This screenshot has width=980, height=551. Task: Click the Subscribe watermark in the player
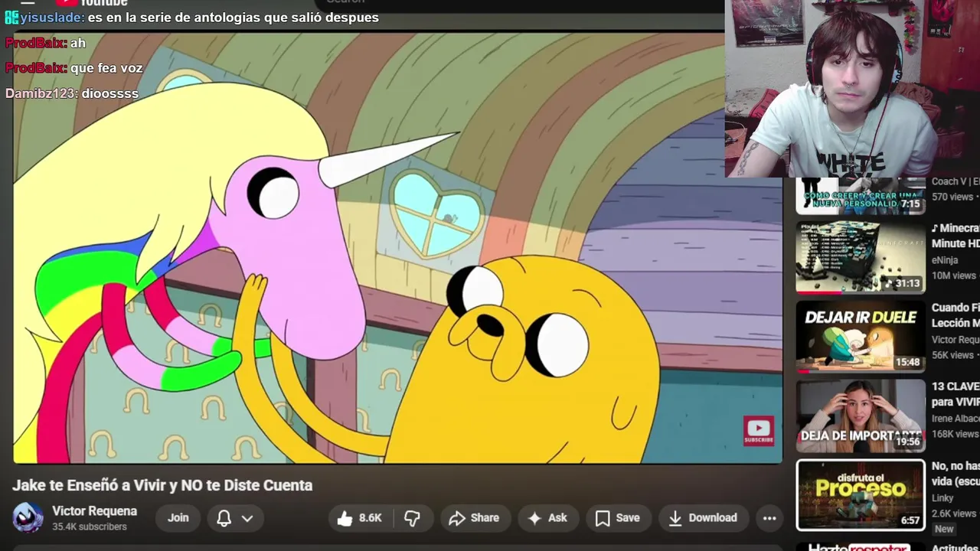click(759, 431)
